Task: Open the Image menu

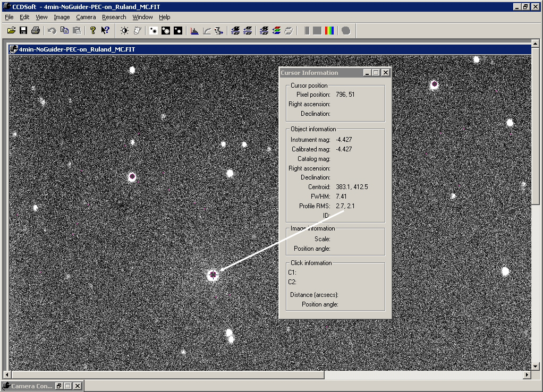Action: pos(62,17)
